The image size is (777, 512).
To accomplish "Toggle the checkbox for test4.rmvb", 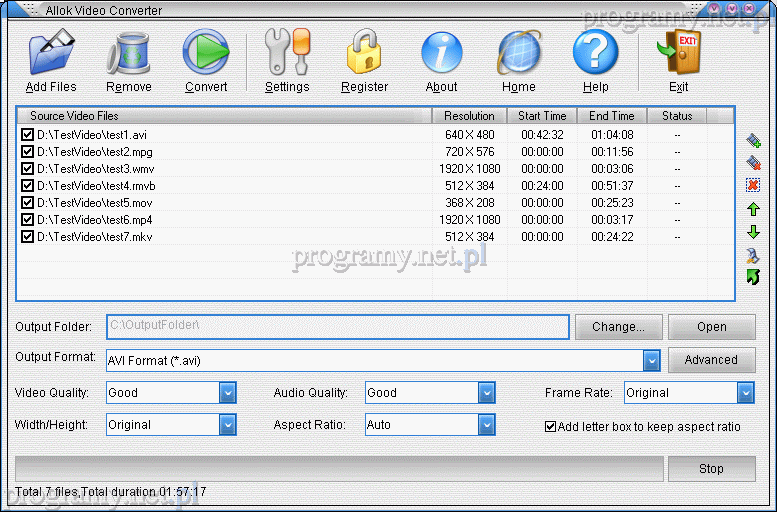I will pos(27,186).
